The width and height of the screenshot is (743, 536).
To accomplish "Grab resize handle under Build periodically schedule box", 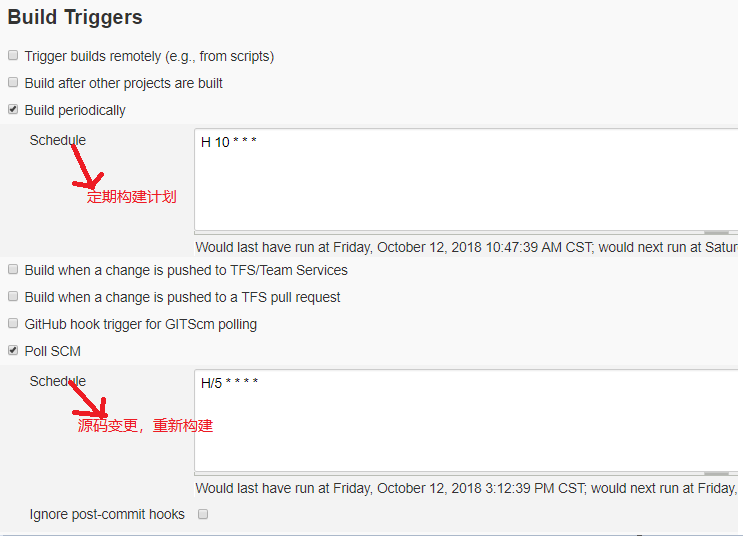I will coord(716,233).
